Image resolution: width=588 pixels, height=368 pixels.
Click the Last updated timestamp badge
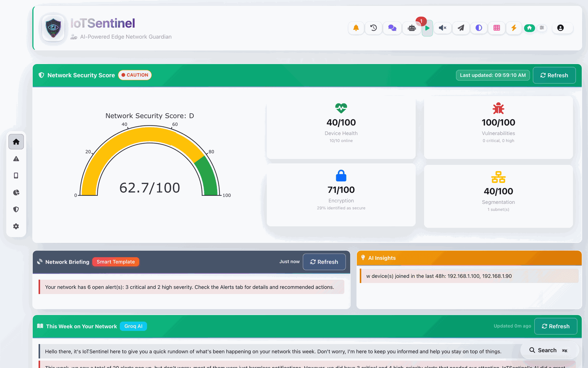pos(493,75)
